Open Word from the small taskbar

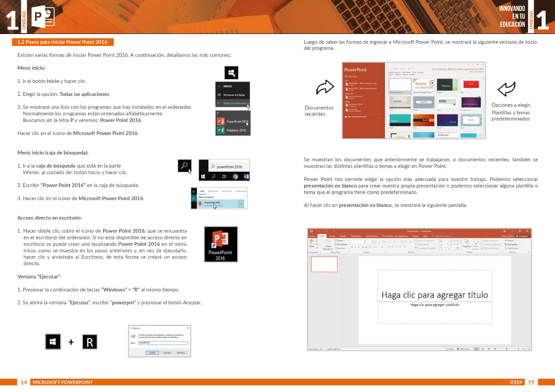247,176
